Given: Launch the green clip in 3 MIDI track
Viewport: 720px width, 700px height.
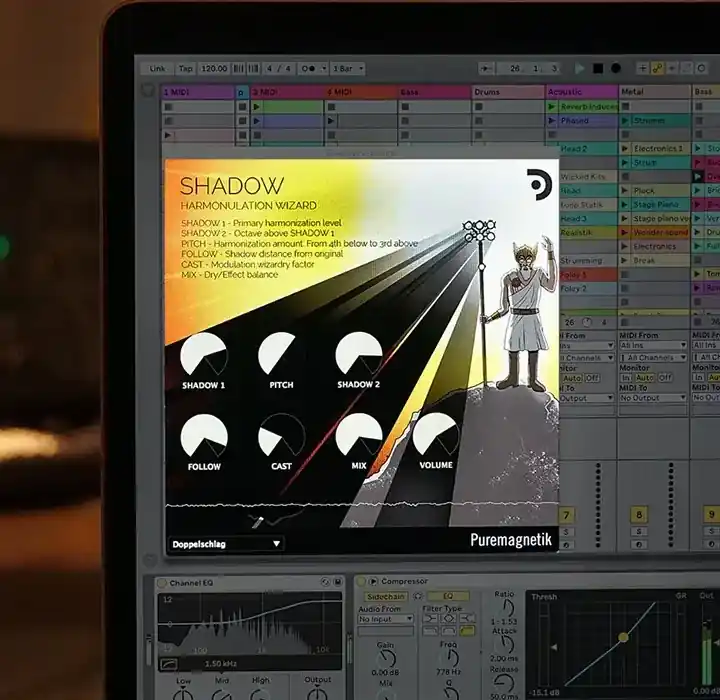Looking at the screenshot, I should pos(256,107).
